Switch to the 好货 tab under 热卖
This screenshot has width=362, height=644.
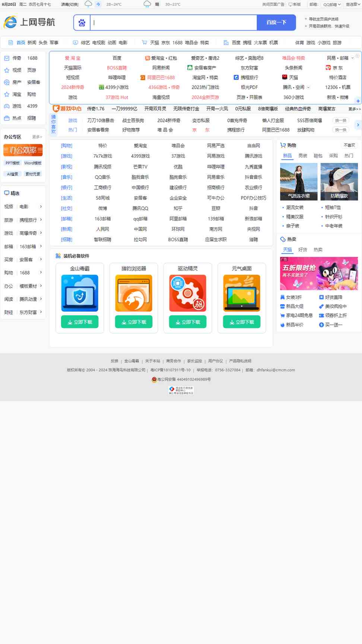point(303,250)
